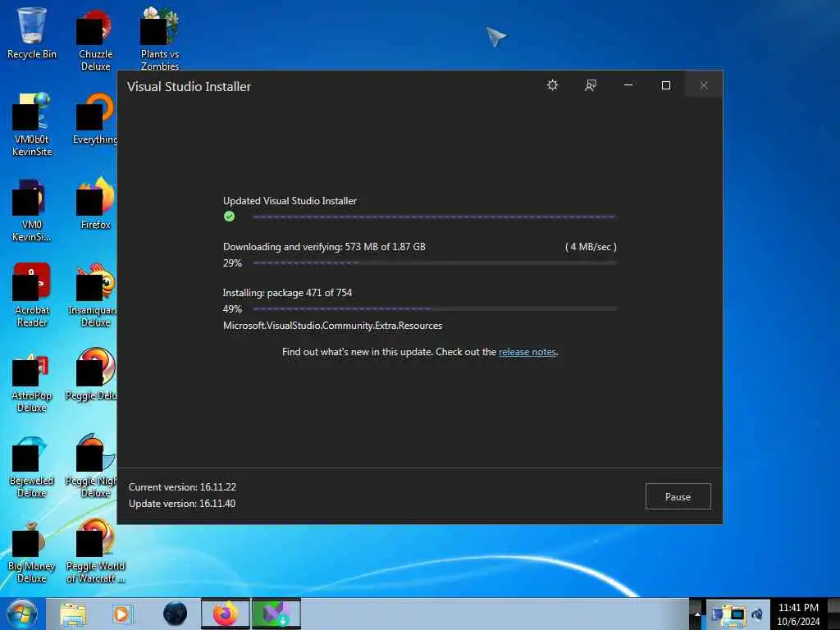
Task: Open the clock showing 11:41 PM
Action: tap(798, 614)
